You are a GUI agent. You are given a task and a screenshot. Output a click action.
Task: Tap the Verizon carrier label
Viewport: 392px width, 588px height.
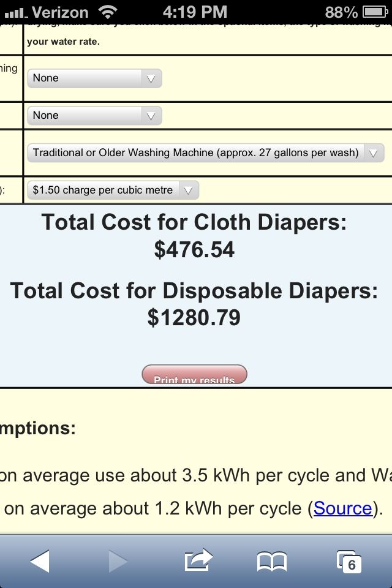click(60, 12)
